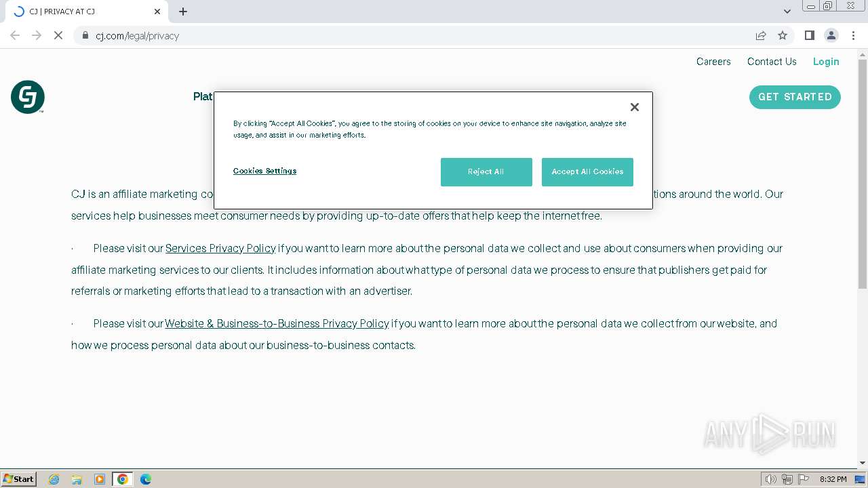Open Action Center flag icon

pos(804,479)
